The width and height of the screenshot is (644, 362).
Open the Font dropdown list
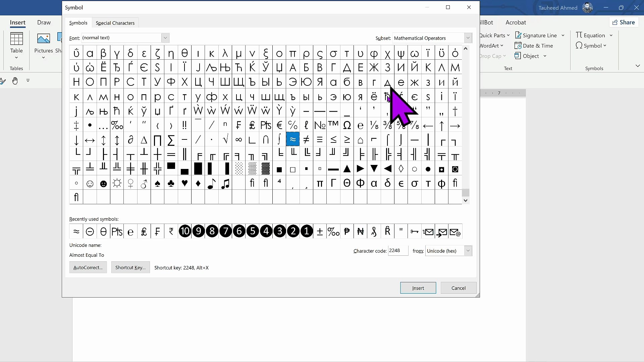(x=165, y=38)
